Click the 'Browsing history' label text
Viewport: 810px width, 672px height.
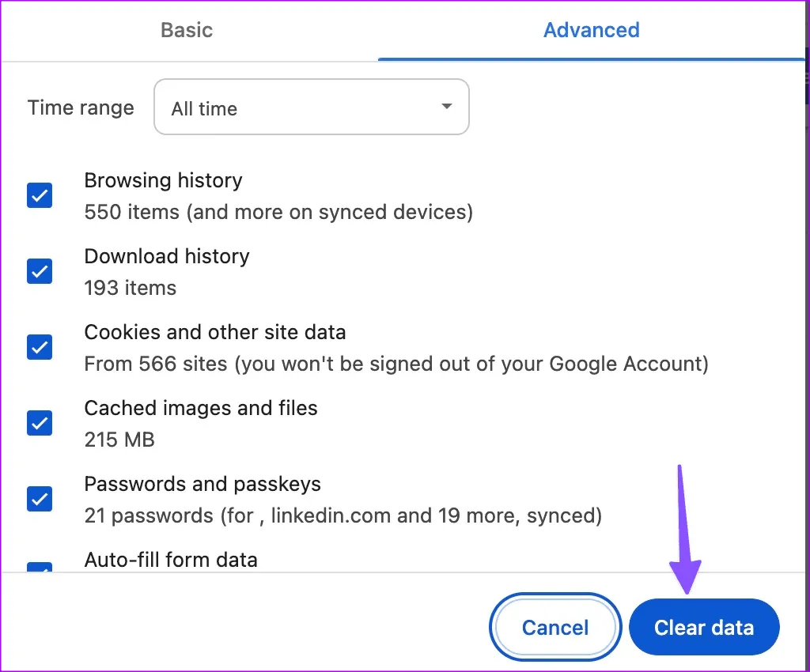(x=163, y=180)
